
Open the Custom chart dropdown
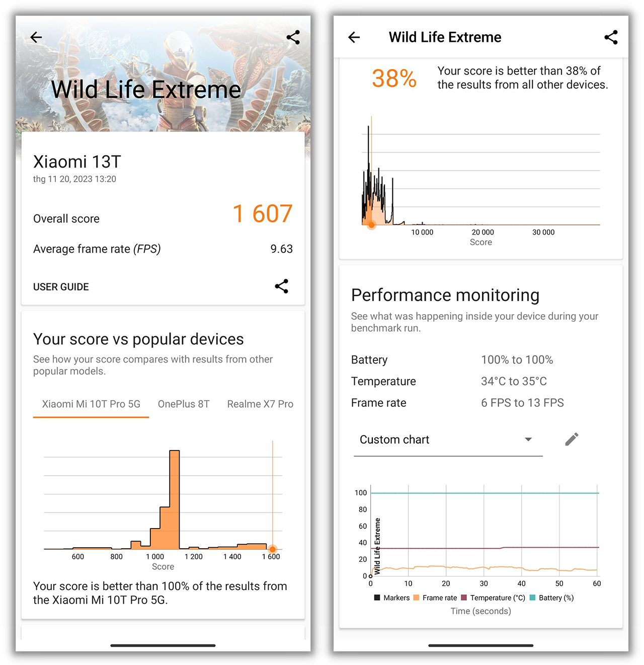448,440
